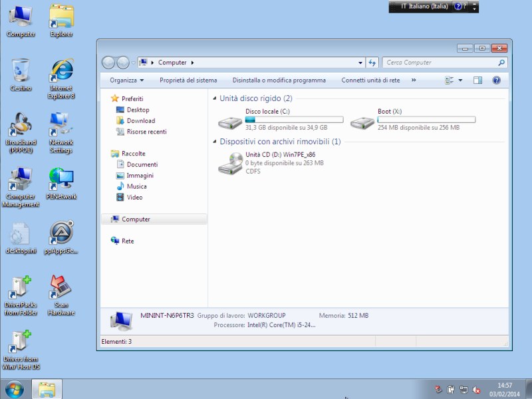532x399 pixels.
Task: Click the muted volume tray icon
Action: click(x=476, y=390)
